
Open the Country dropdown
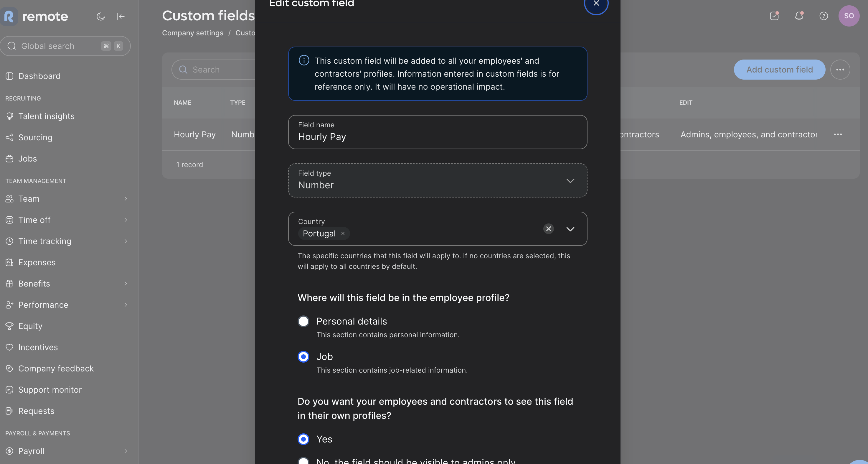coord(570,229)
